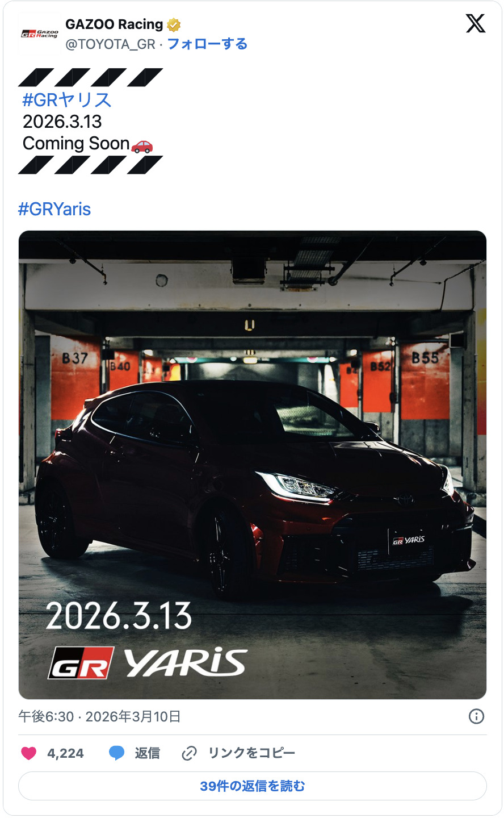Click the Coming Soon post text
Viewport: 504px width, 818px height.
tap(76, 144)
